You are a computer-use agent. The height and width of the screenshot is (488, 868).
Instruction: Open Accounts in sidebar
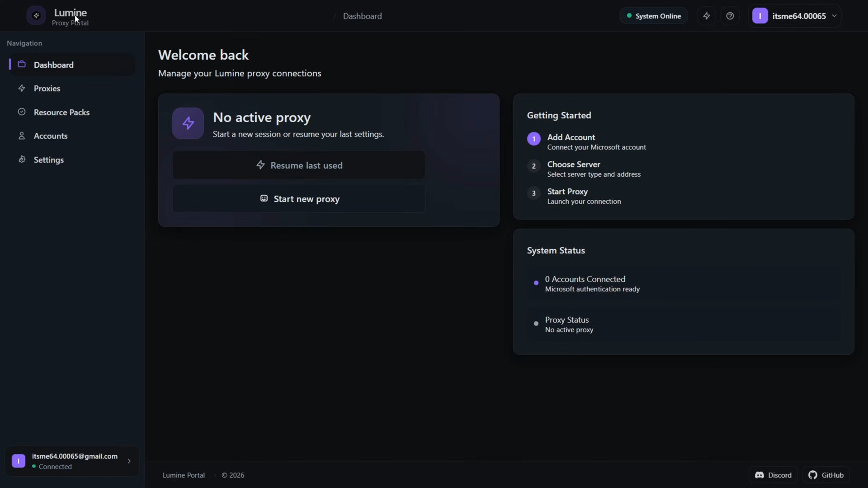(51, 136)
